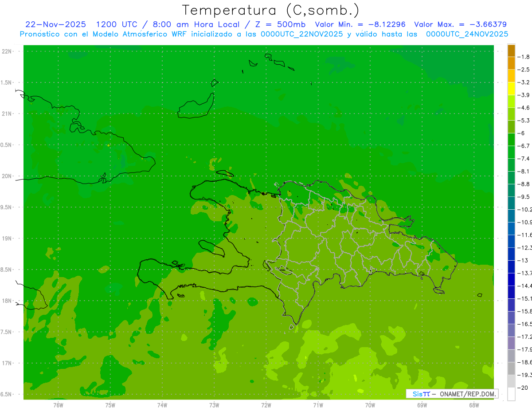Image resolution: width=532 pixels, height=411 pixels.
Task: Click the "18N" latitude label
Action: [x=7, y=301]
